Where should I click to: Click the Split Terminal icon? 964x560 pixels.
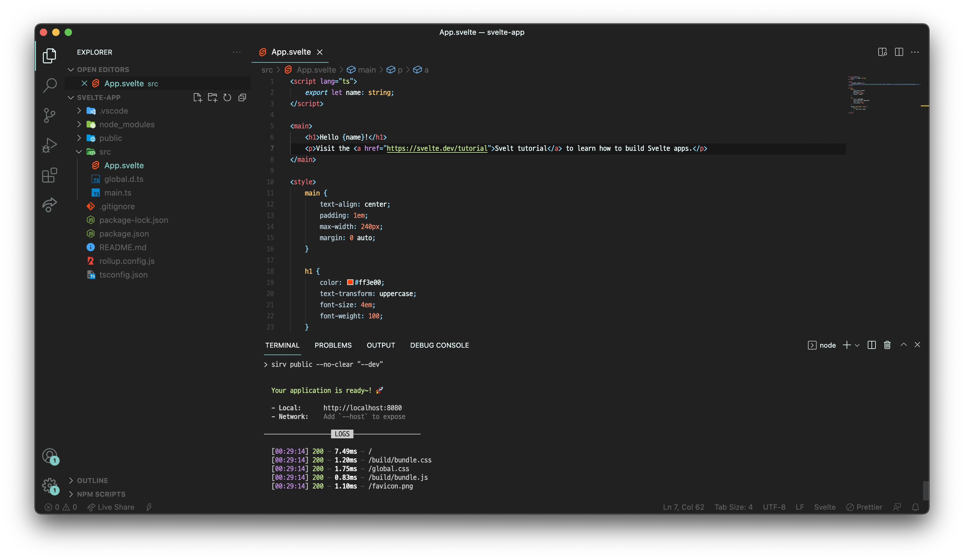pyautogui.click(x=872, y=345)
